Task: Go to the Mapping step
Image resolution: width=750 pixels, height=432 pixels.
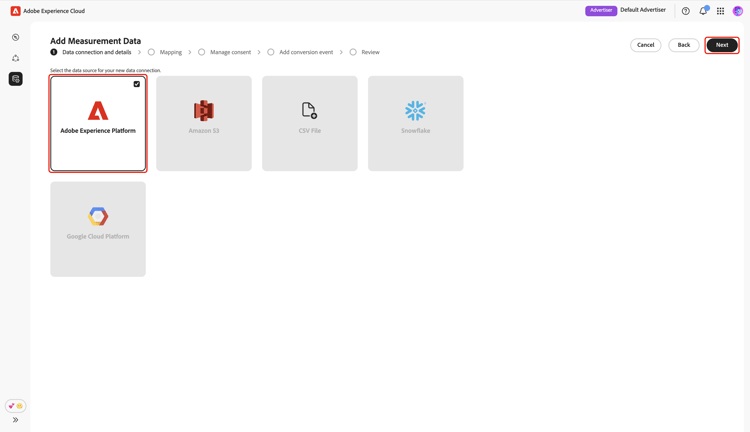Action: click(x=165, y=52)
